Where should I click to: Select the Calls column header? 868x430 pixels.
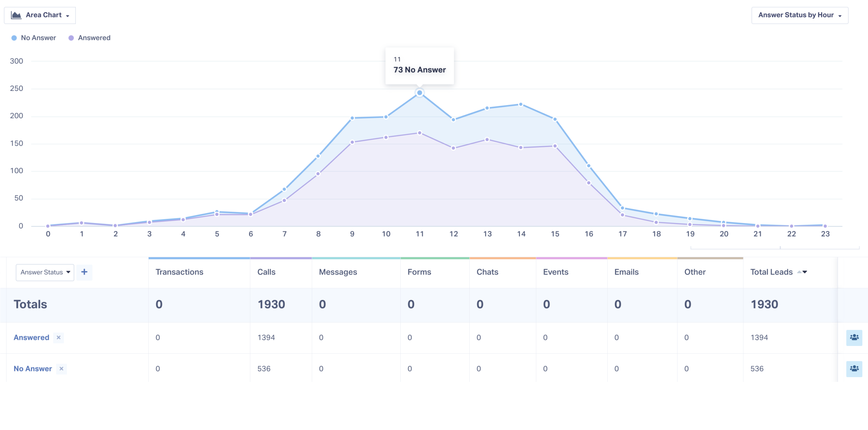(267, 272)
